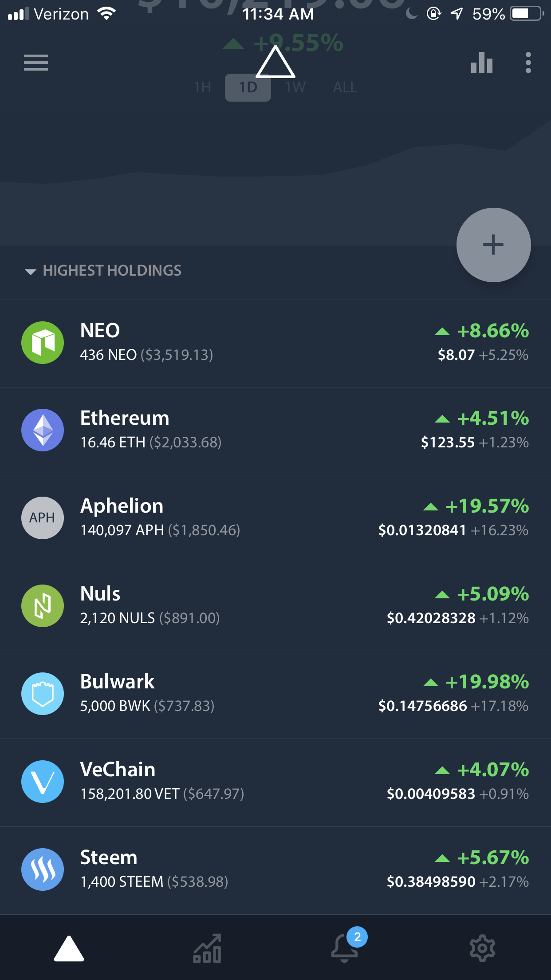Open the hamburger menu
The image size is (551, 980).
(36, 63)
